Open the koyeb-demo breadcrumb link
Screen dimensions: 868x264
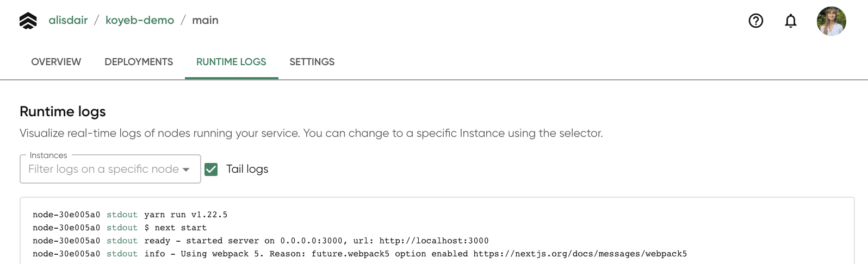pyautogui.click(x=140, y=21)
